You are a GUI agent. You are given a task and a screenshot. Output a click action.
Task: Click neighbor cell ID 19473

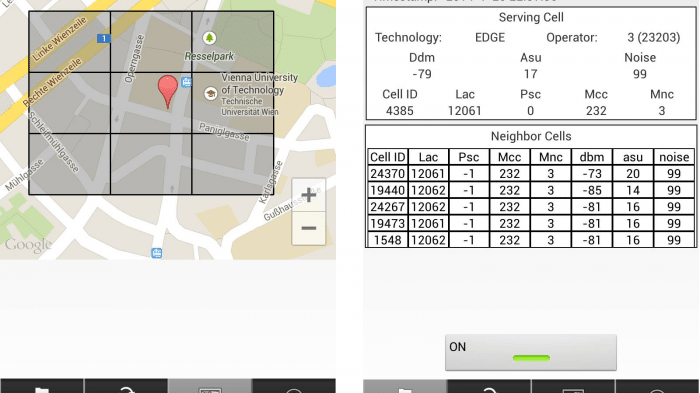point(388,224)
